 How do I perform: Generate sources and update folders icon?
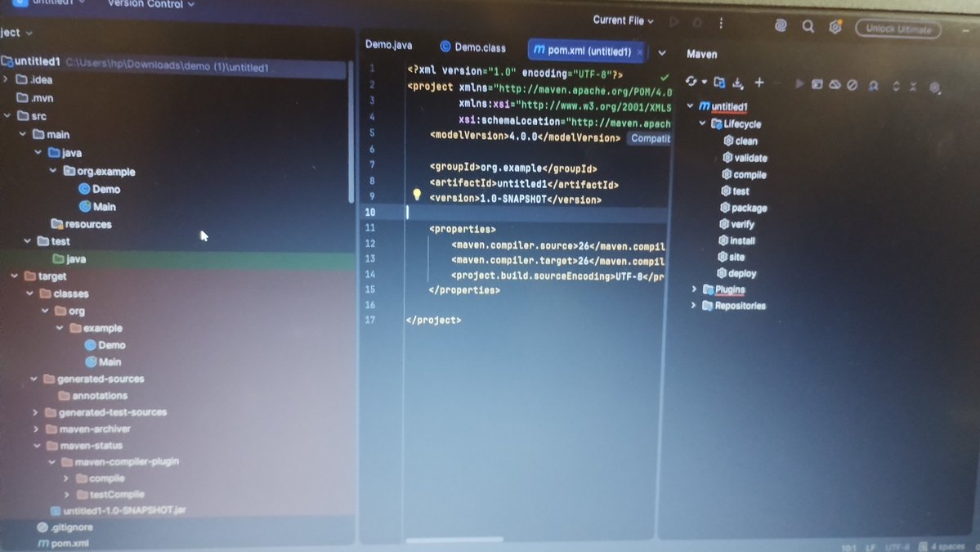coord(719,83)
